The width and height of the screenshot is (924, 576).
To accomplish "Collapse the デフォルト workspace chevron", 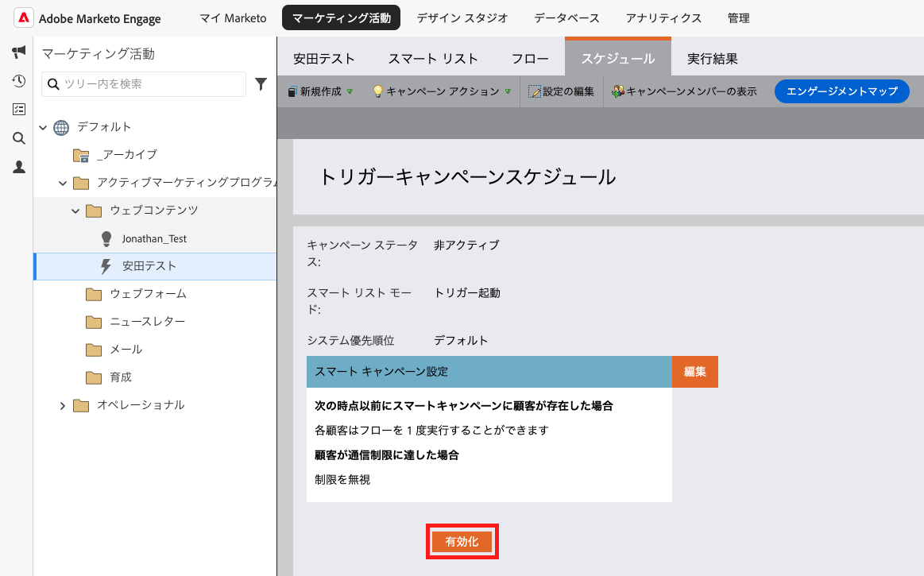I will pyautogui.click(x=43, y=127).
